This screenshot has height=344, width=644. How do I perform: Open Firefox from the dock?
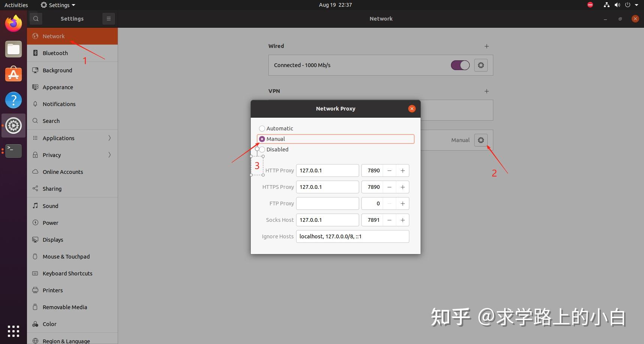(13, 23)
